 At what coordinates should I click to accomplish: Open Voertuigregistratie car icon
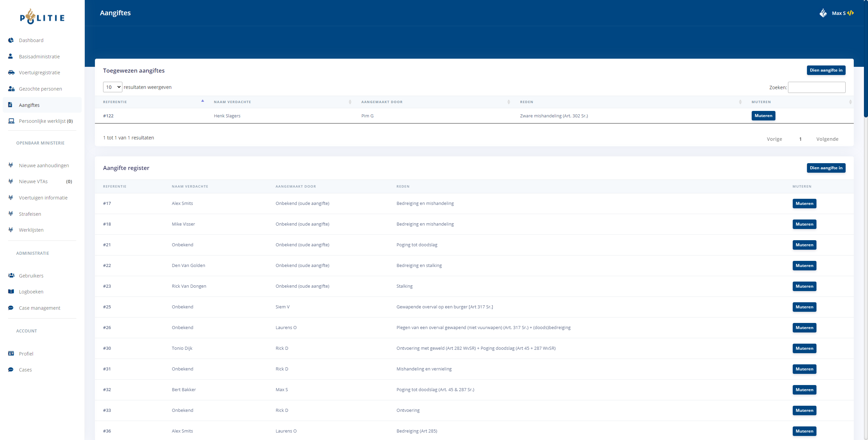[11, 72]
